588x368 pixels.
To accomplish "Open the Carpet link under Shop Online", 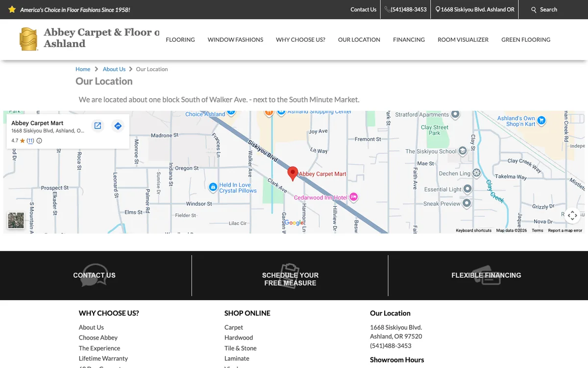I will coord(234,327).
